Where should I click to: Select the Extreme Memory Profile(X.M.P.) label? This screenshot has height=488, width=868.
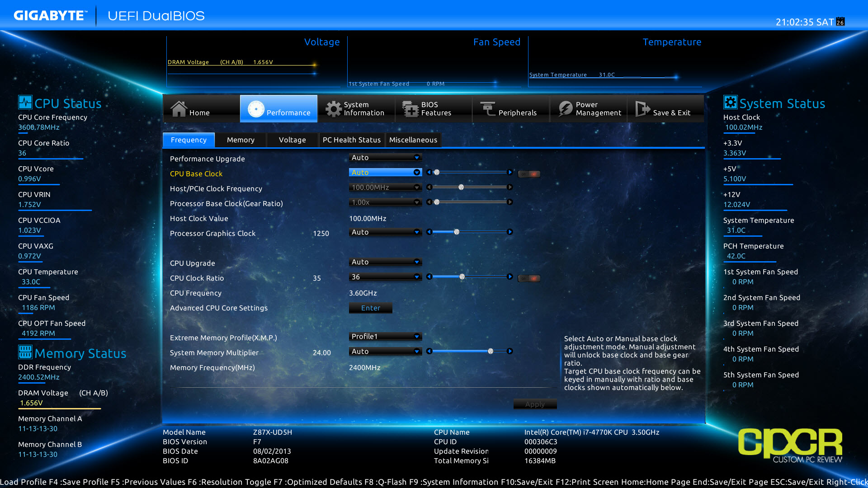(x=223, y=338)
